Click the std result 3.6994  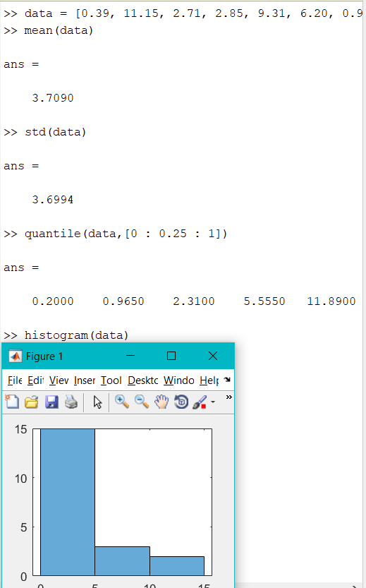[53, 200]
